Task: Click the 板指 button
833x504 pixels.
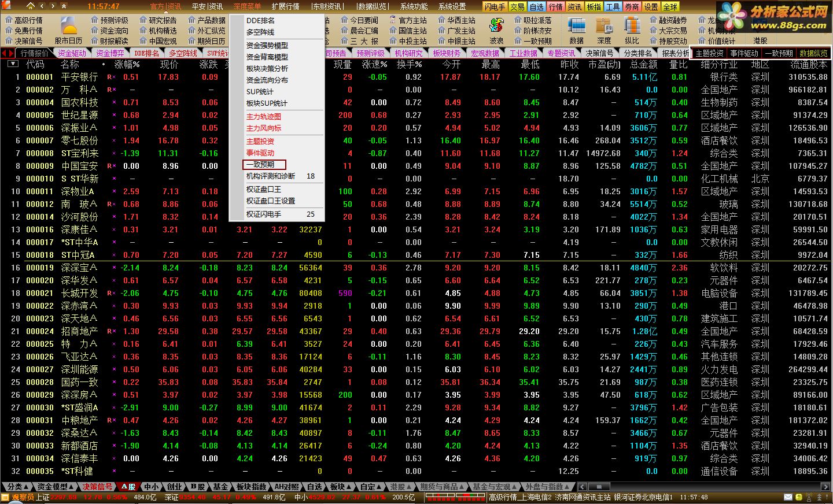Action: click(594, 7)
